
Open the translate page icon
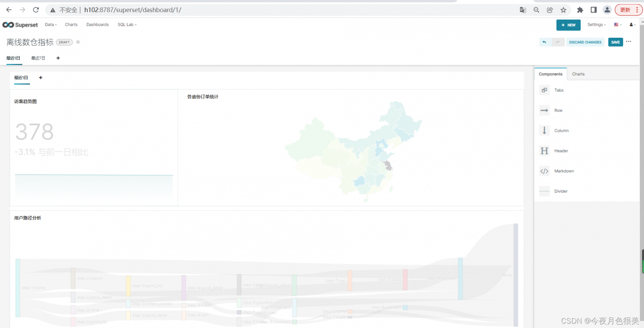[x=523, y=10]
